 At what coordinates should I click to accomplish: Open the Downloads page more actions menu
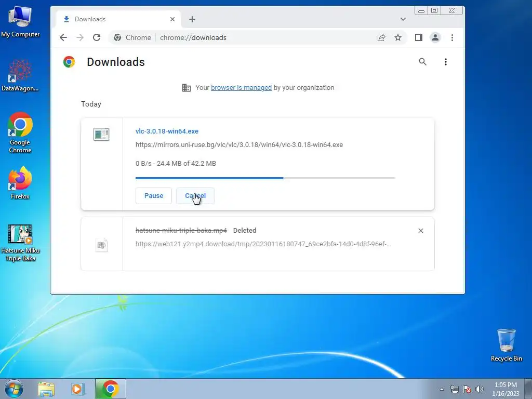[x=445, y=62]
